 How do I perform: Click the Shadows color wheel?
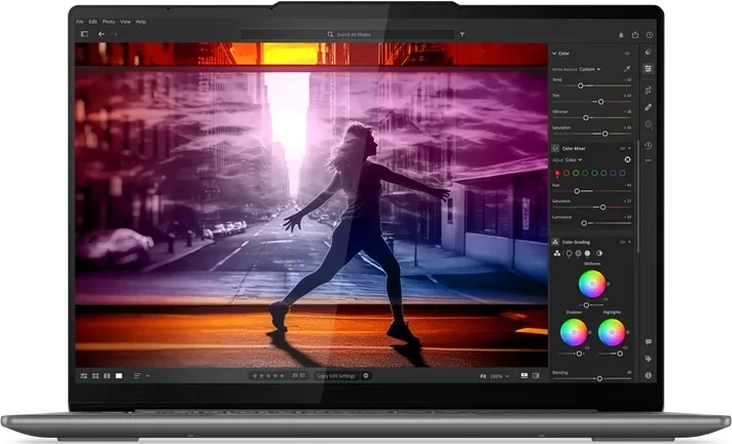(x=574, y=332)
